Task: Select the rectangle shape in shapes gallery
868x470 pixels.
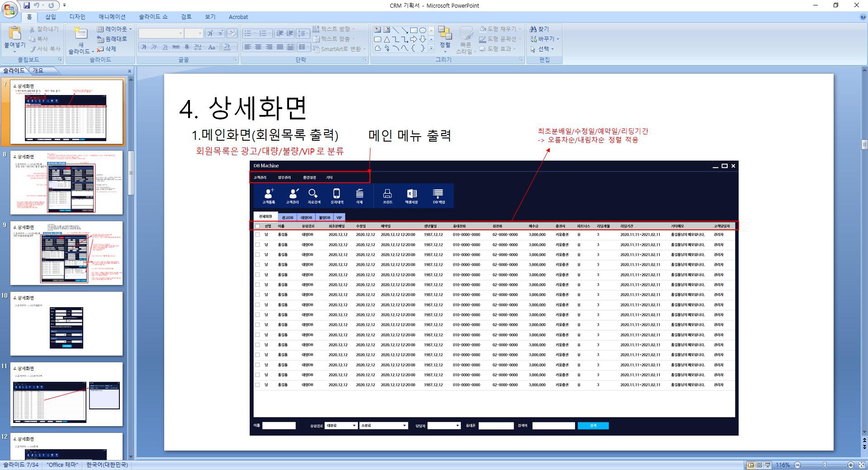Action: pos(413,30)
